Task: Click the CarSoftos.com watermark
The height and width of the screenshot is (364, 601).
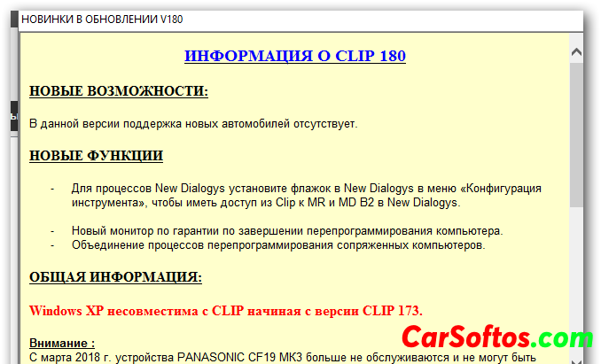Action: point(496,337)
